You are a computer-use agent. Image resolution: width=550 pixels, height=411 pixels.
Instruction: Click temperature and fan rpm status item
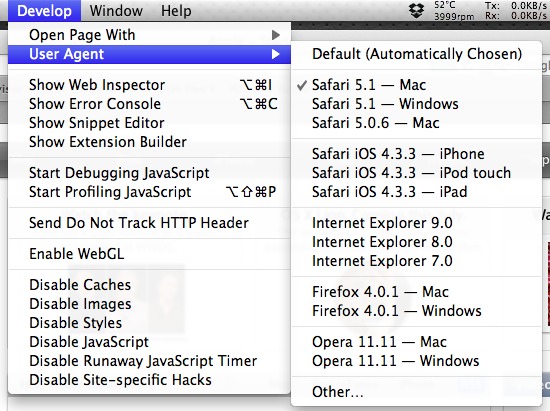point(454,11)
